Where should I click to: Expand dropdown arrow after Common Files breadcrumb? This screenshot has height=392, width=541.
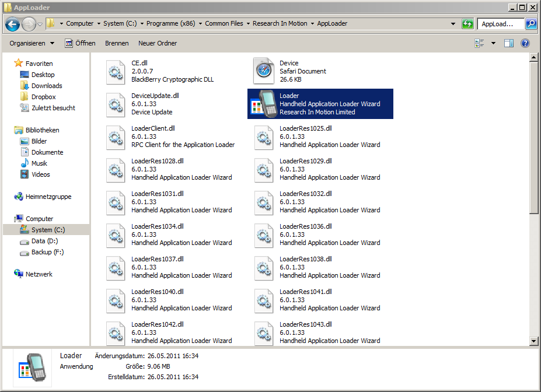coord(248,24)
